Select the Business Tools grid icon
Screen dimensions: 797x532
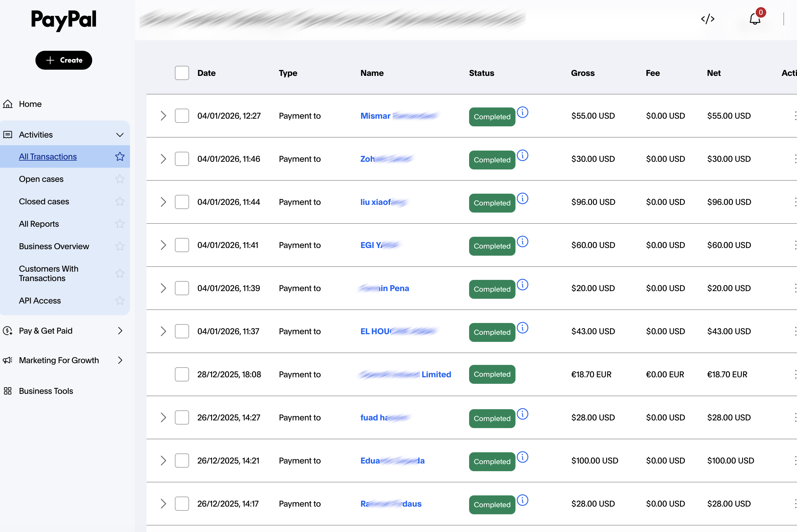click(x=7, y=391)
